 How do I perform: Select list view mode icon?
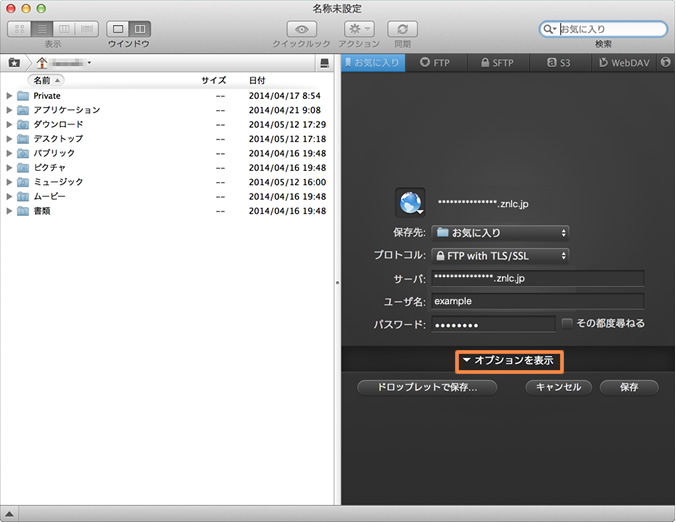[x=42, y=29]
